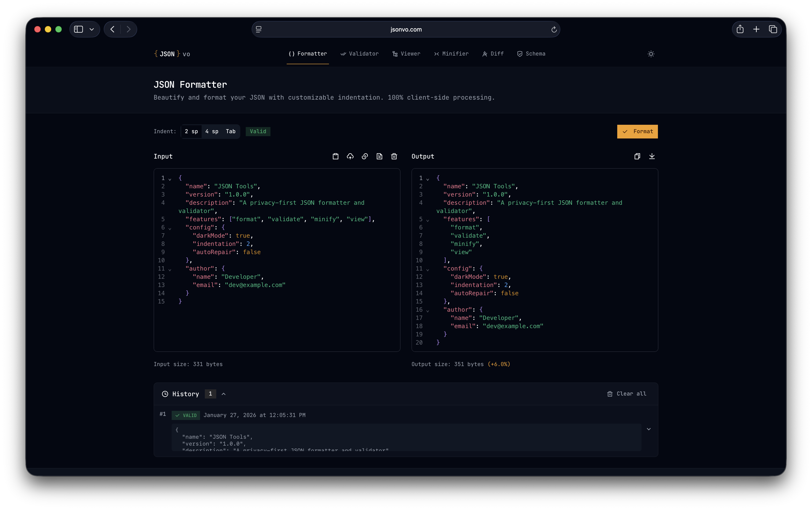Open the JSON Minifier tool
This screenshot has height=510, width=812.
pyautogui.click(x=451, y=54)
